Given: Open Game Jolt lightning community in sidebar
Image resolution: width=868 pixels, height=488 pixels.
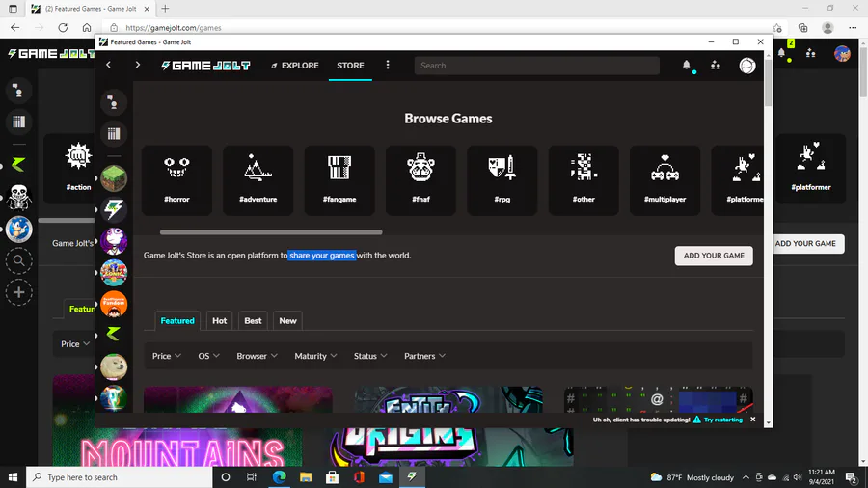Looking at the screenshot, I should click(114, 209).
